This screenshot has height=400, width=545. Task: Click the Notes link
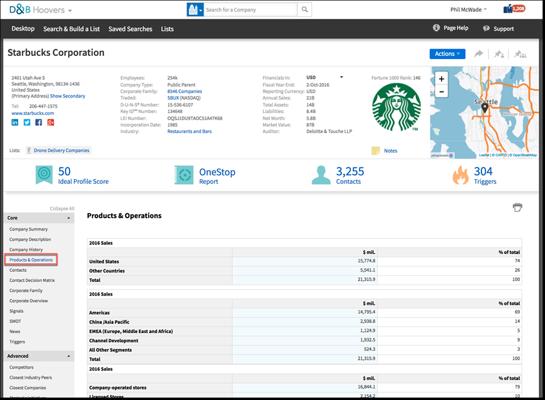click(x=390, y=150)
